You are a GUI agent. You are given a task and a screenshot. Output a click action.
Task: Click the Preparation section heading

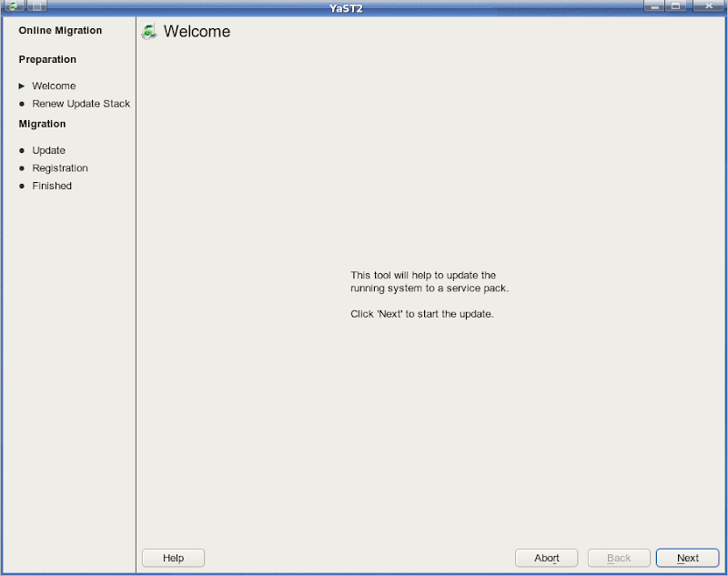pos(47,59)
